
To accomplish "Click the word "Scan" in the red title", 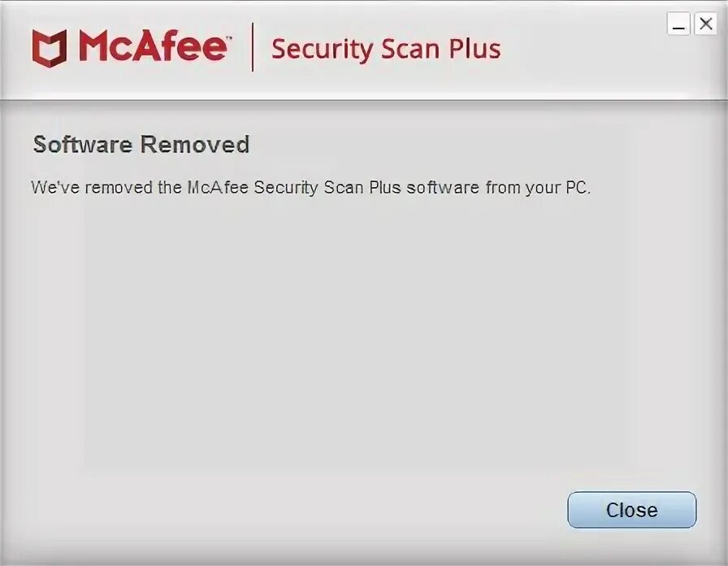I will pos(410,49).
